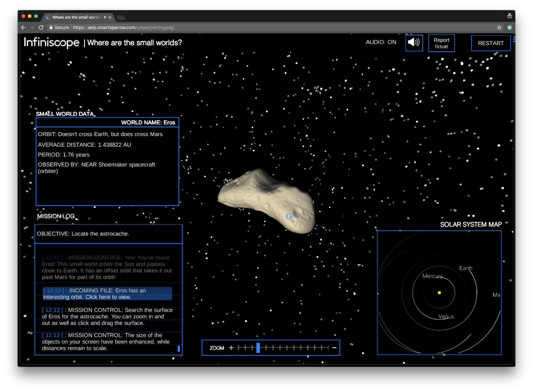The image size is (533, 392).
Task: Click the browser back arrow
Action: (x=23, y=27)
